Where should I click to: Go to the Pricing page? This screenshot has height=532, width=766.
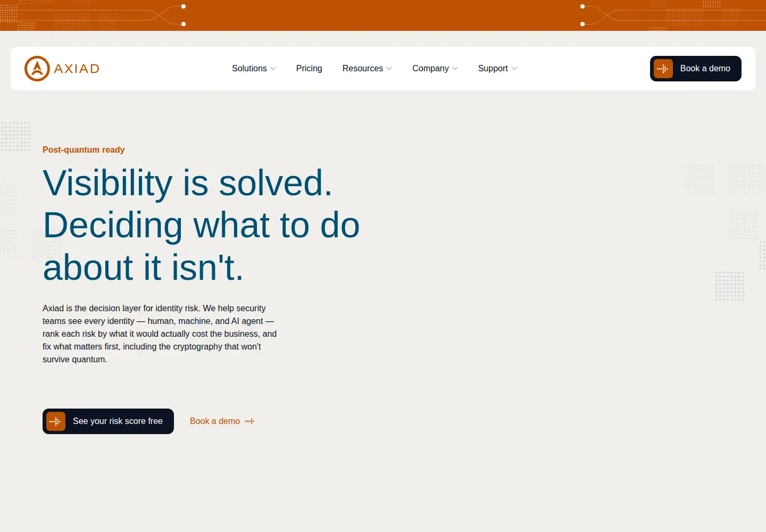309,69
